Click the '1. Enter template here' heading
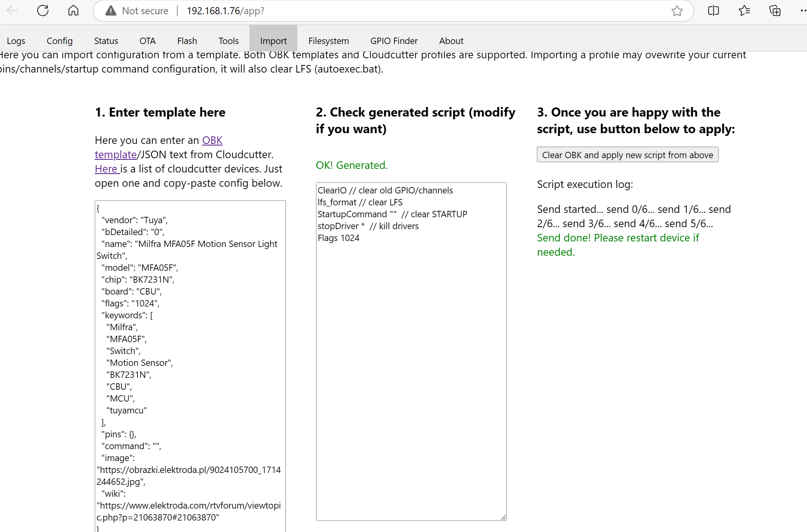This screenshot has width=807, height=532. pyautogui.click(x=160, y=112)
